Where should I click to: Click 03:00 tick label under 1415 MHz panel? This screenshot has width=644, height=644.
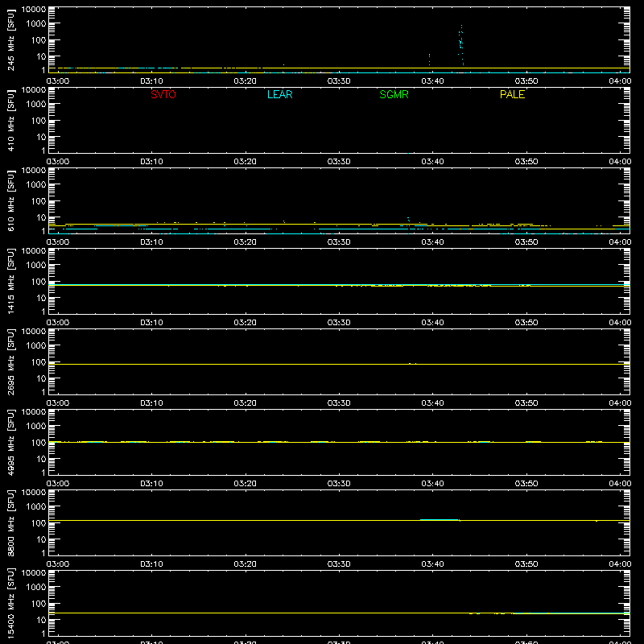[58, 323]
